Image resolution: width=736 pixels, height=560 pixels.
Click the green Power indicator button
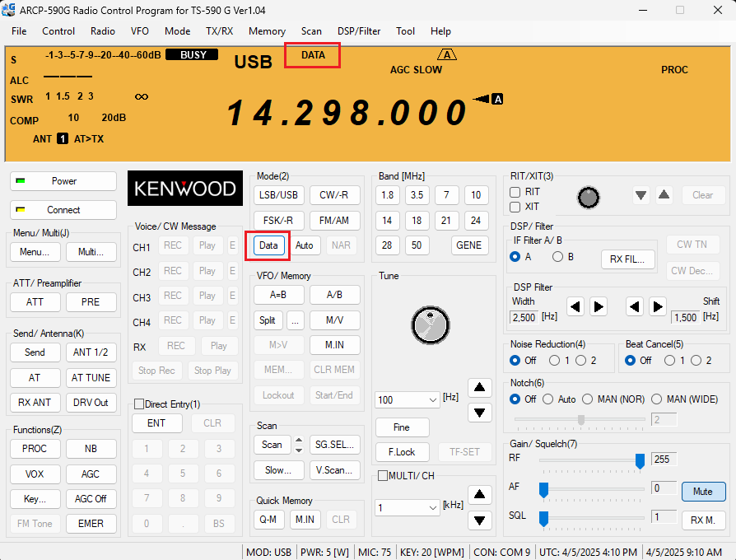63,181
